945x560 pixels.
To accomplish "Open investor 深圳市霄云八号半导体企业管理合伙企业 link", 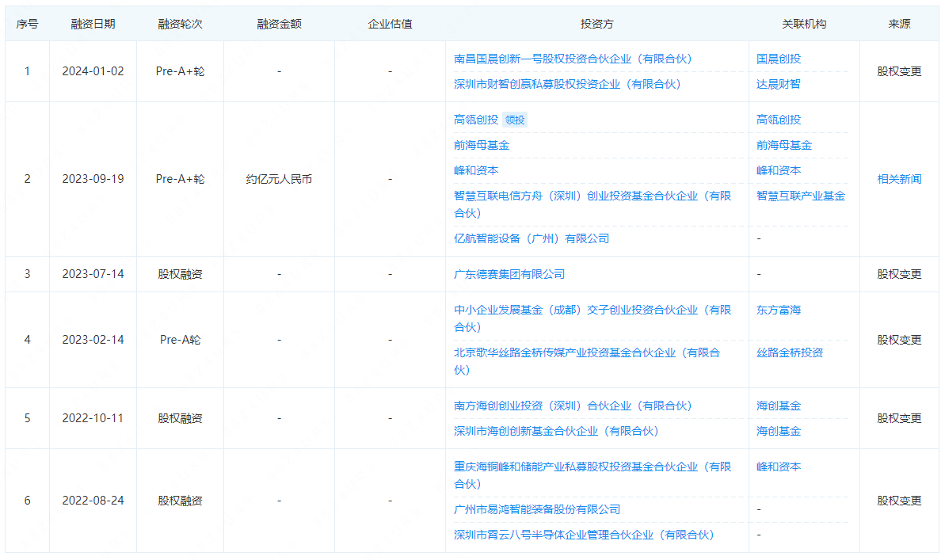I will pyautogui.click(x=584, y=535).
